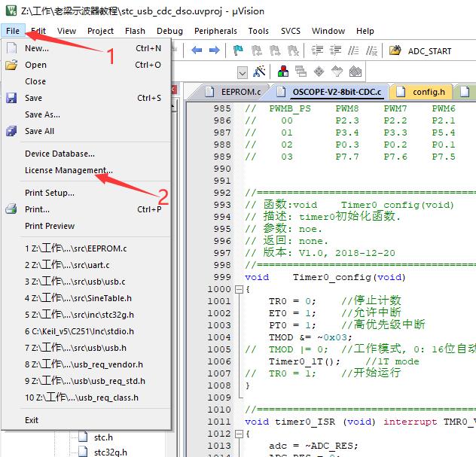This screenshot has width=476, height=457.
Task: Click the Timer0_1T(); call on line 1006
Action: click(304, 361)
